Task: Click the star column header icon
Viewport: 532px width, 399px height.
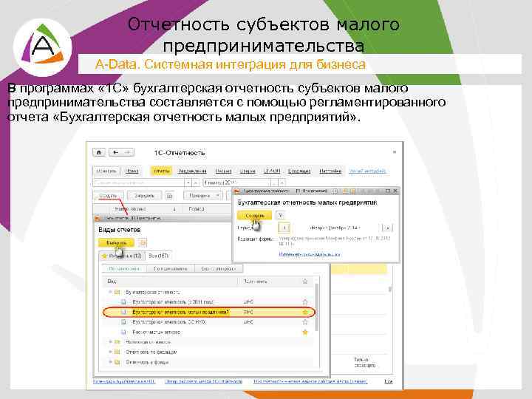Action: point(305,282)
